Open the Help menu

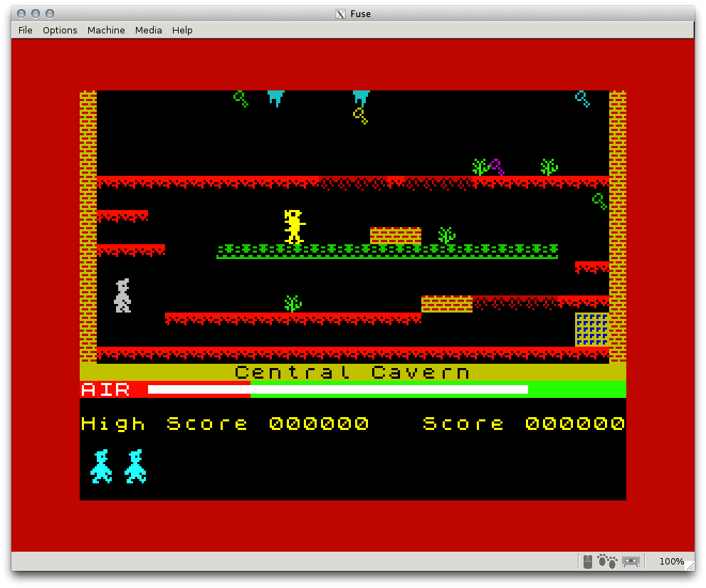(x=182, y=31)
